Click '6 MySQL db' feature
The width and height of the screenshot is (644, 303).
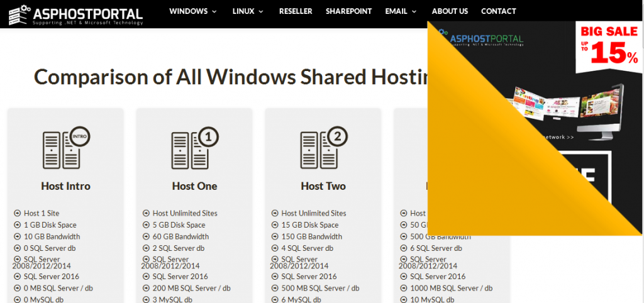[301, 300]
